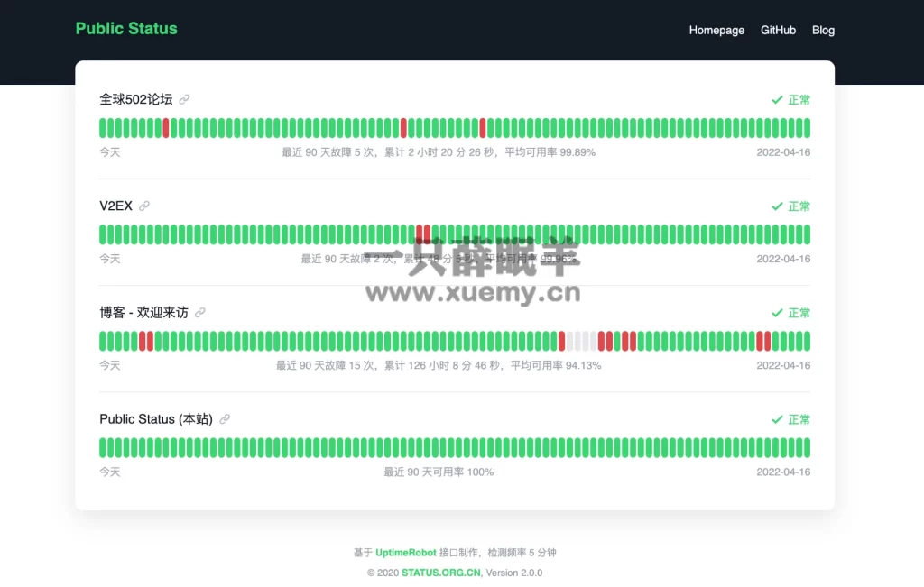Click the checkmark icon in Public Status (本站) row
924x587 pixels.
pyautogui.click(x=777, y=420)
